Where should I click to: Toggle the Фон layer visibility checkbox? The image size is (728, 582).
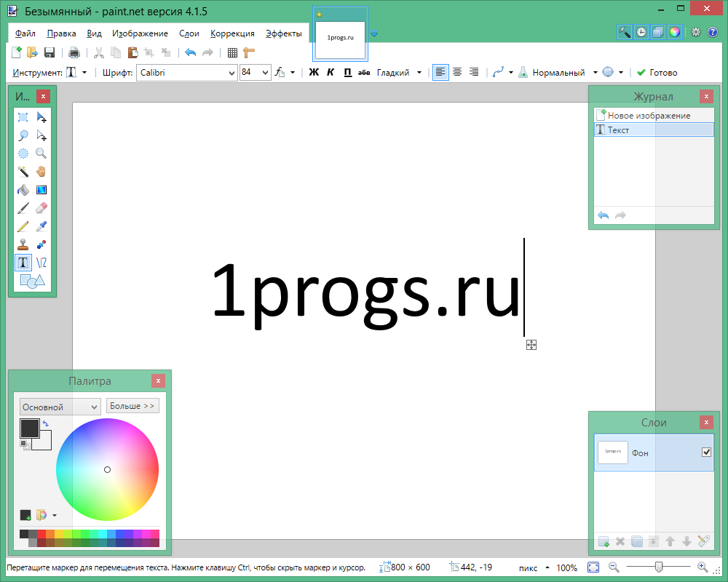tap(705, 452)
